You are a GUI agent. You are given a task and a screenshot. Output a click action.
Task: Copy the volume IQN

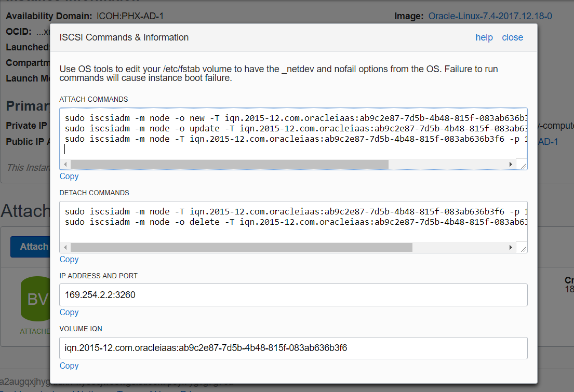click(x=69, y=366)
